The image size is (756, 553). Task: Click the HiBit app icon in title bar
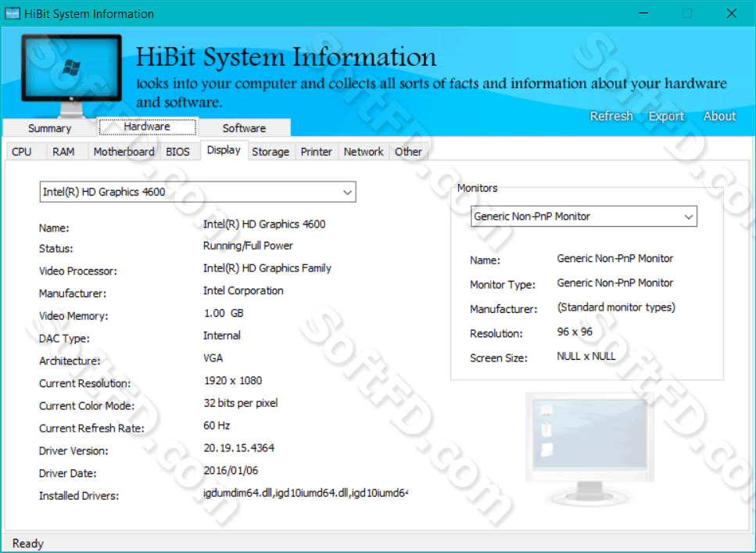coord(12,13)
